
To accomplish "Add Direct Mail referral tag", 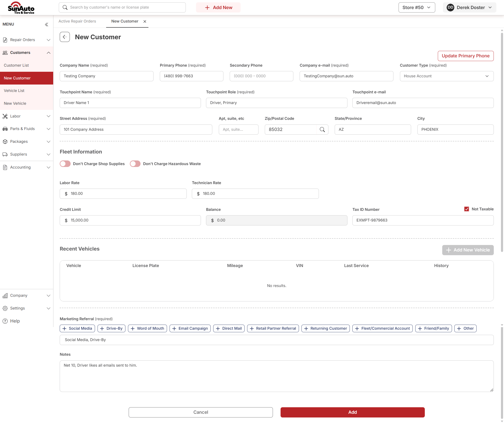I will click(229, 329).
